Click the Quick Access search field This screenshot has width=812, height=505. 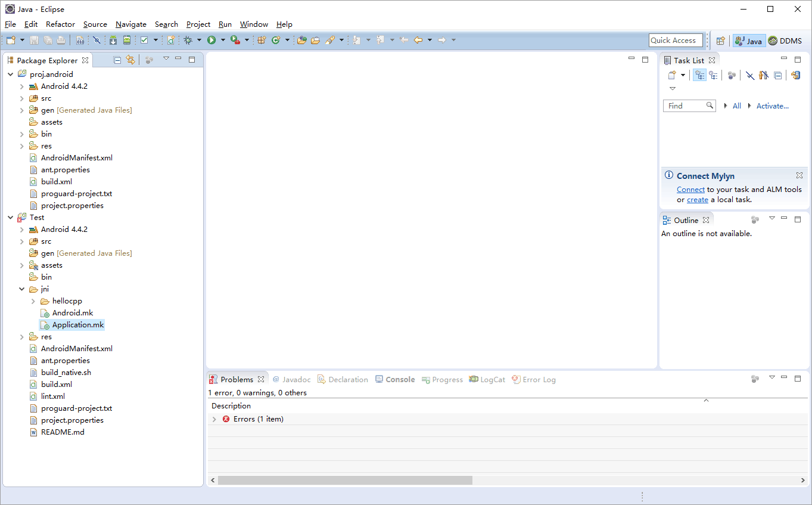(x=675, y=40)
